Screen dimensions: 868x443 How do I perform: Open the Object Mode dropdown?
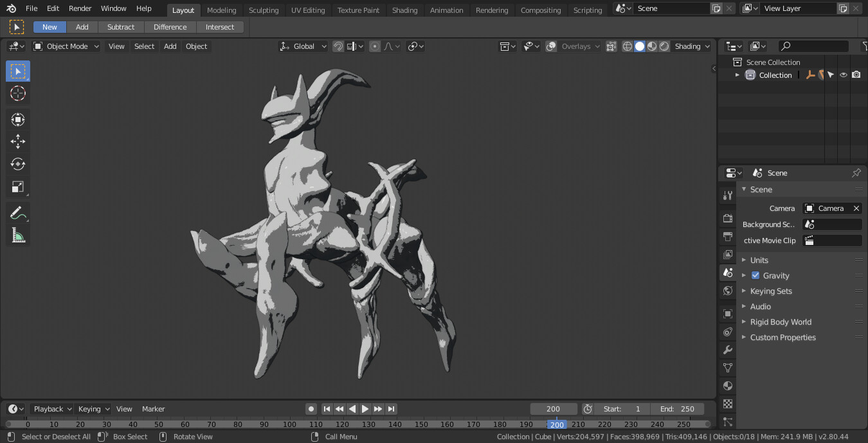click(66, 46)
